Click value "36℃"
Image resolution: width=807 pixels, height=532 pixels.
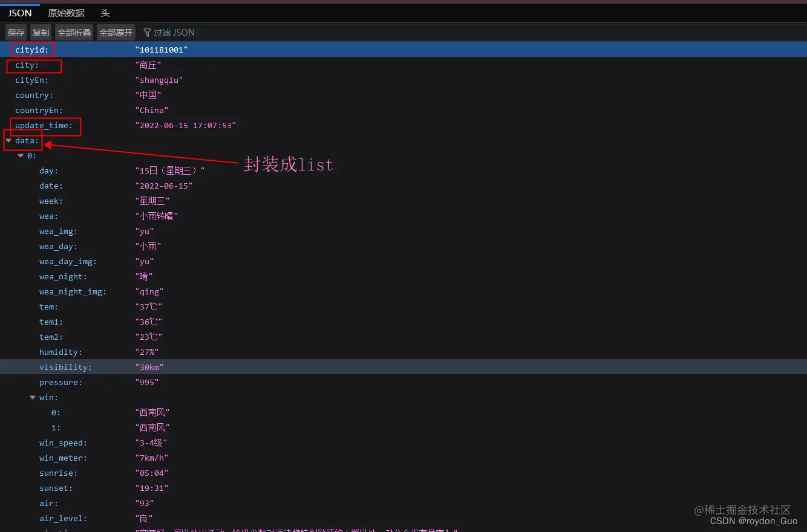pos(149,322)
